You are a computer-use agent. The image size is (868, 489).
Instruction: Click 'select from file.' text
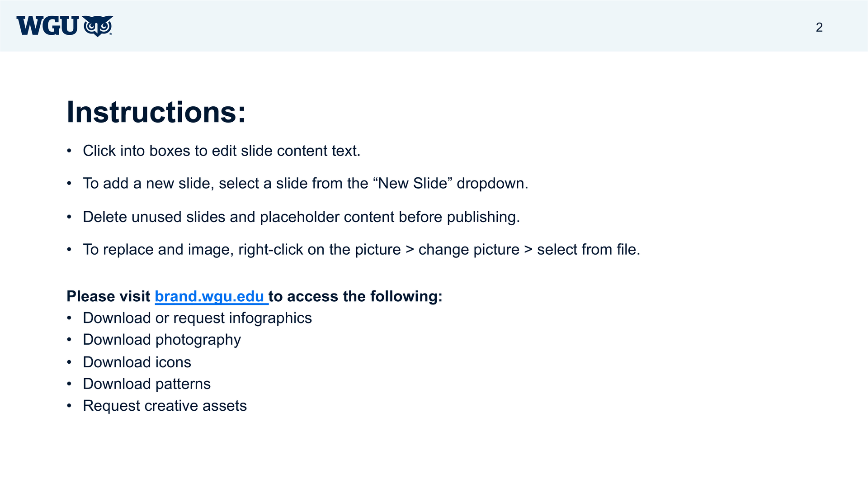pos(589,250)
